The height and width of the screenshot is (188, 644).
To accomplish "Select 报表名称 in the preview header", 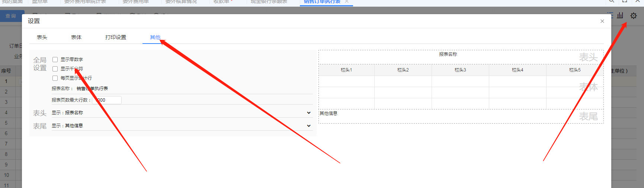I will pos(448,54).
